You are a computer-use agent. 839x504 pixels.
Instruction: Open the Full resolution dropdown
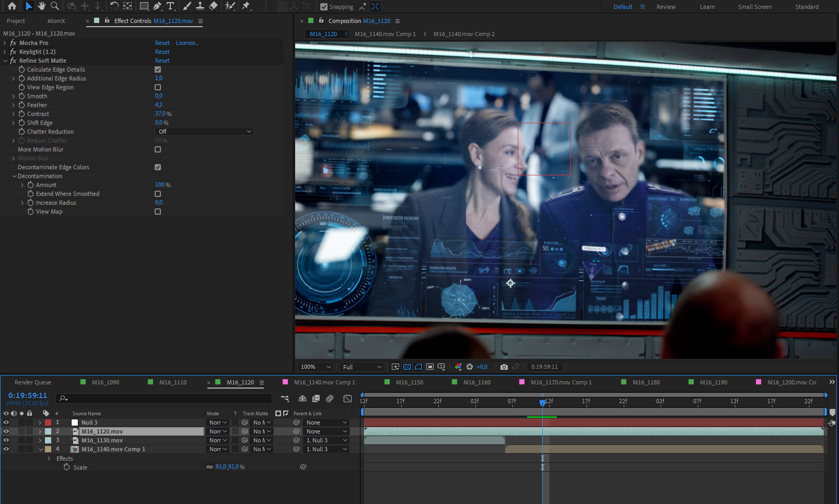pyautogui.click(x=362, y=367)
